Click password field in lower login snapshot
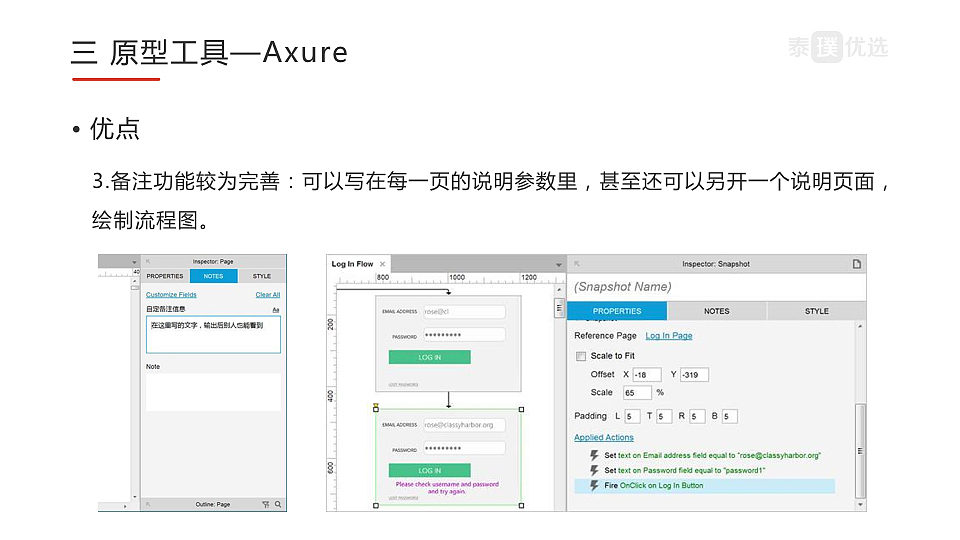 tap(464, 448)
